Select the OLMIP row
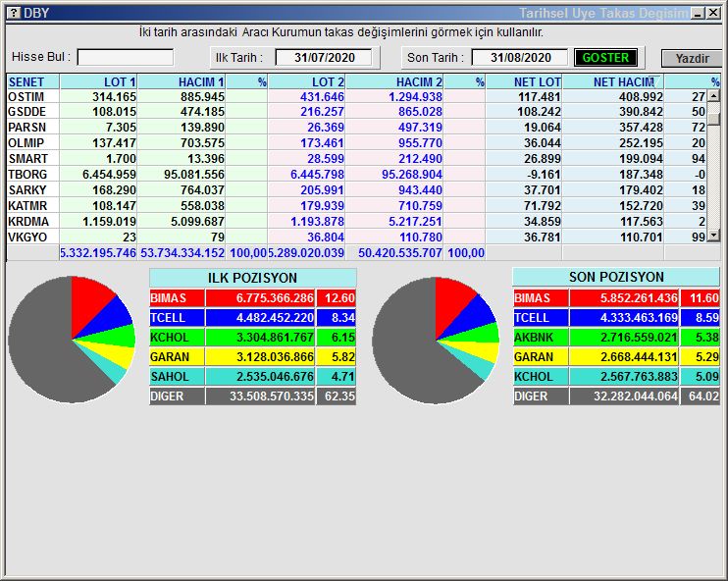This screenshot has width=728, height=581. click(x=357, y=143)
